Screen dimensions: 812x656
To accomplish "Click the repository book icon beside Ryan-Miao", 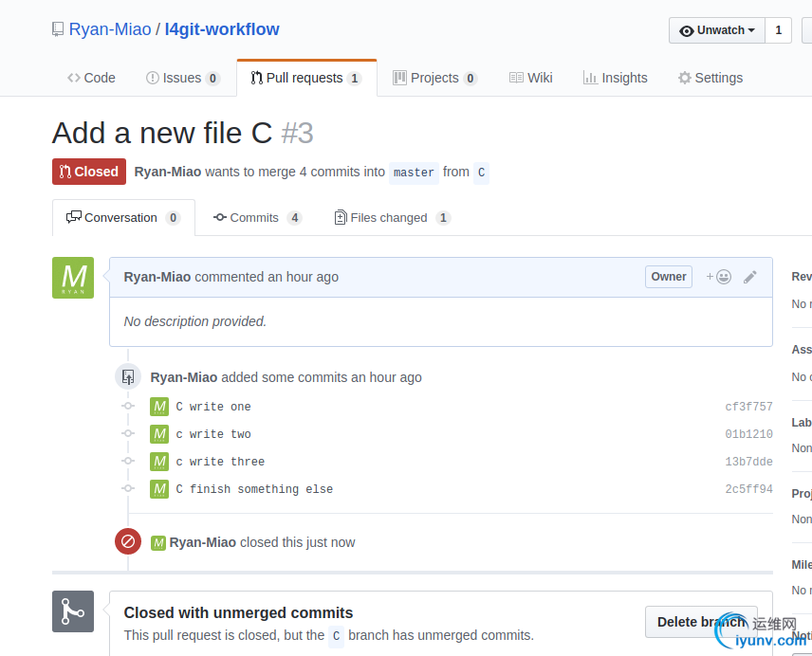I will (x=59, y=29).
